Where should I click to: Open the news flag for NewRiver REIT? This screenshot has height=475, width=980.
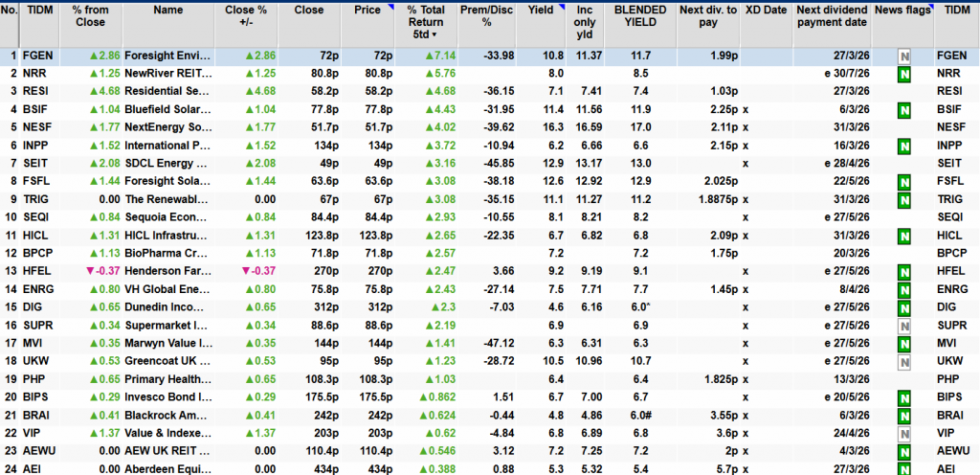pos(902,74)
